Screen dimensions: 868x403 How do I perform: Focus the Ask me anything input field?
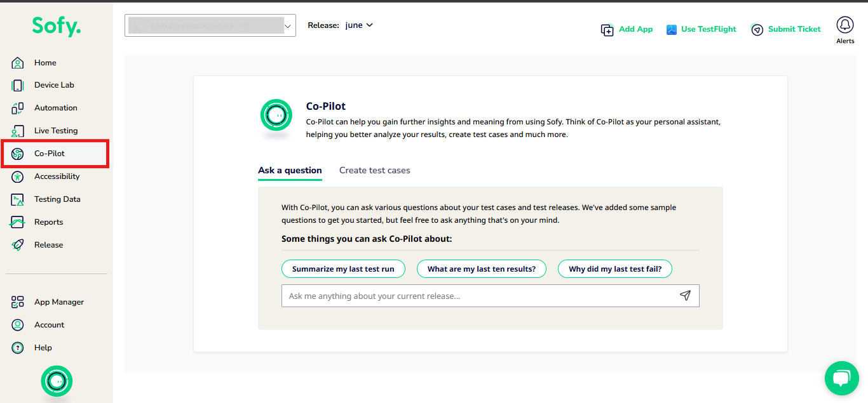[491, 296]
